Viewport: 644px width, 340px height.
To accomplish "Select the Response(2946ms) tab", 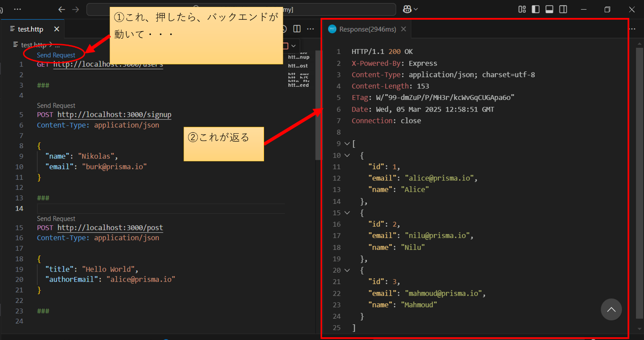I will [x=367, y=29].
